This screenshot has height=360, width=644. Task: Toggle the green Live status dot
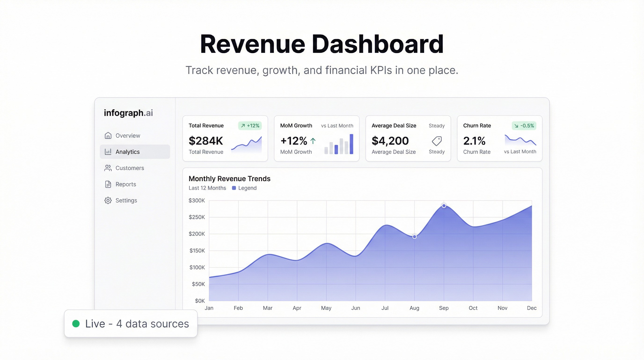(76, 323)
